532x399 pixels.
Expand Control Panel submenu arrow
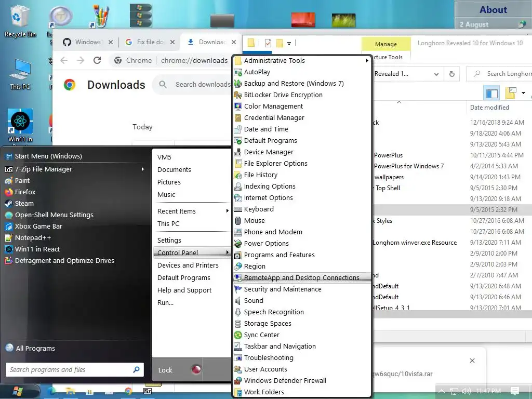coord(227,253)
